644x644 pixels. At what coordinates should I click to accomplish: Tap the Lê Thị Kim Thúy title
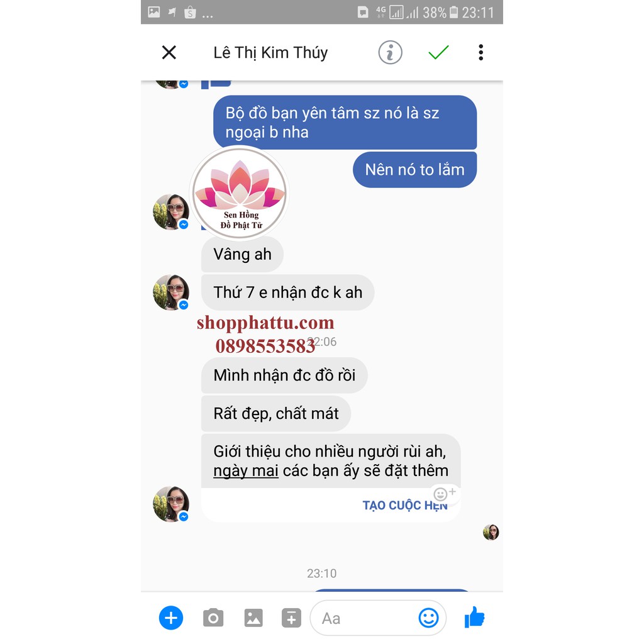[270, 53]
